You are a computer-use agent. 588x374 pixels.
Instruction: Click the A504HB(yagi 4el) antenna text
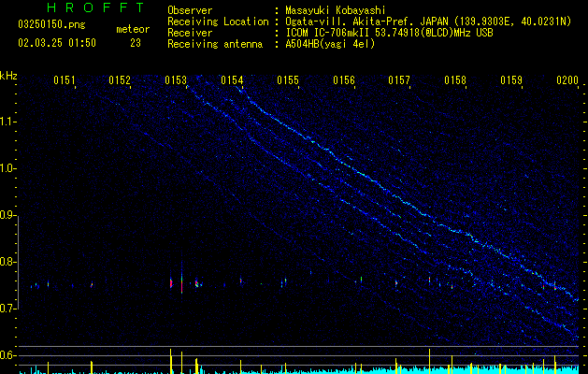[x=330, y=44]
